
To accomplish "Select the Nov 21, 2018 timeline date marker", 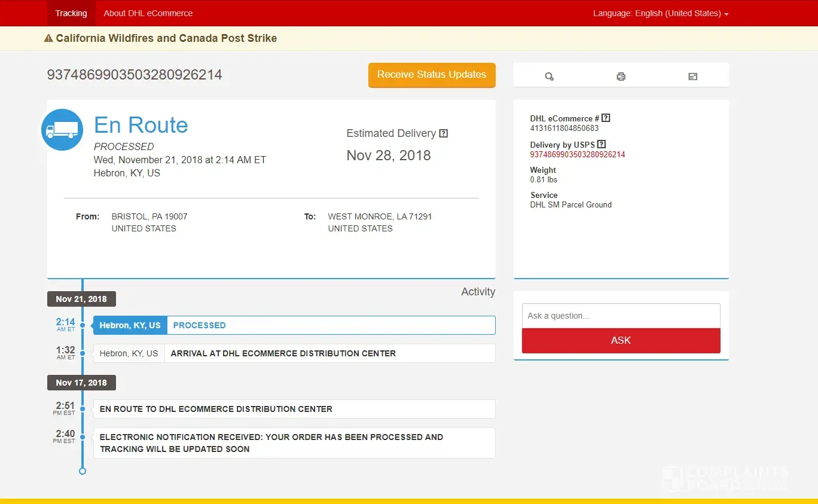I will point(81,299).
